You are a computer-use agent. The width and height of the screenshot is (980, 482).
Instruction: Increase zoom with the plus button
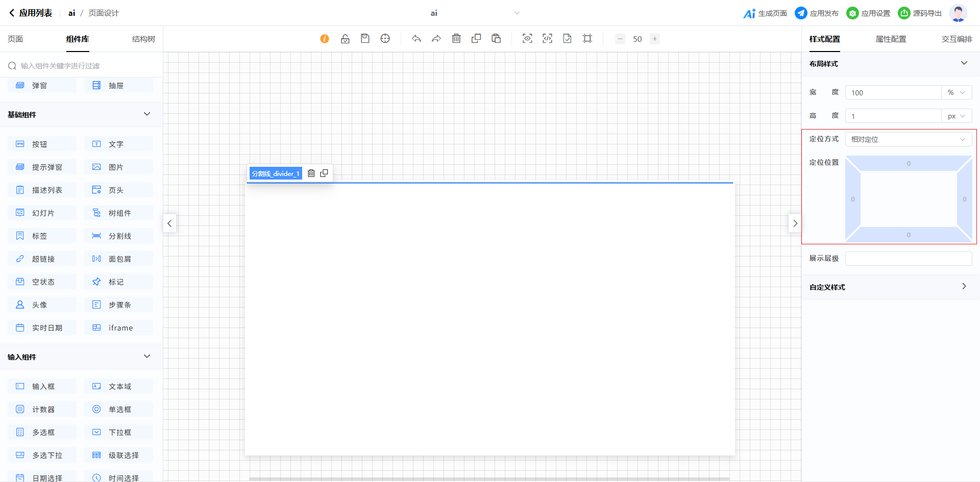click(x=655, y=39)
